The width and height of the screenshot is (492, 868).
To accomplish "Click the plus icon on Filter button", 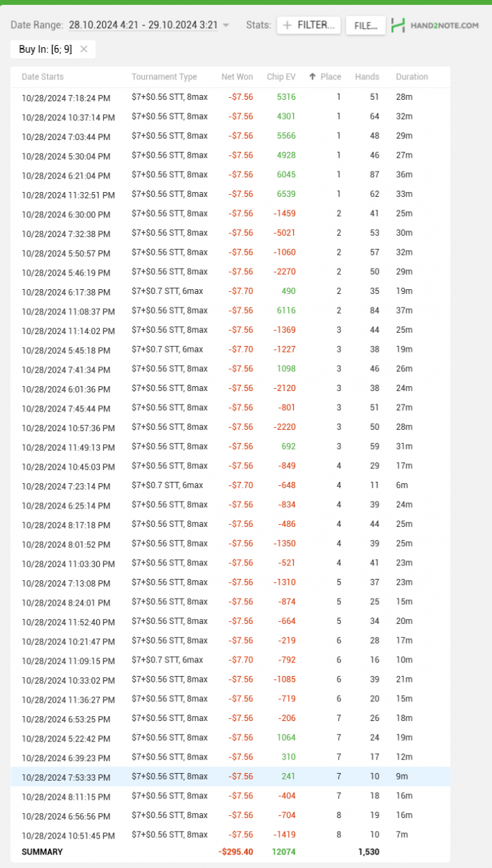I will click(x=287, y=25).
